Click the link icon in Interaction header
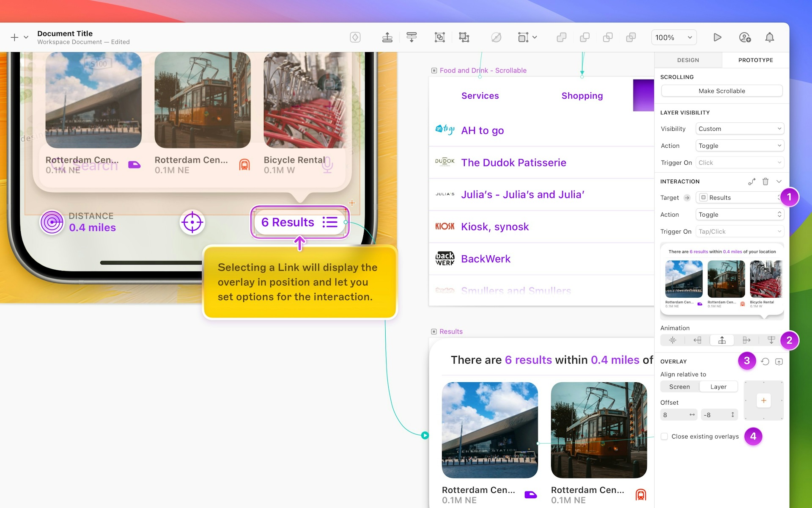This screenshot has height=508, width=812. coord(752,182)
